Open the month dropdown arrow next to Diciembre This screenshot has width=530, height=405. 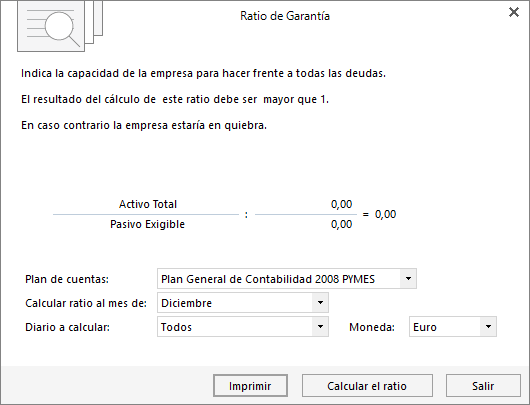pyautogui.click(x=320, y=303)
